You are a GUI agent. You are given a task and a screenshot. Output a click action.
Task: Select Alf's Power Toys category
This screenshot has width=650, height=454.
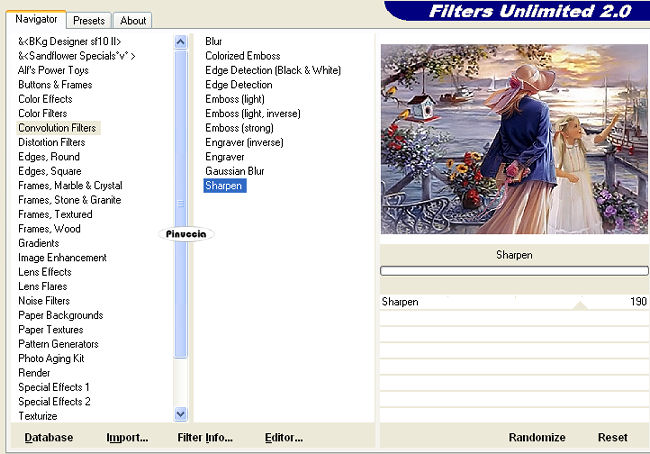click(53, 70)
